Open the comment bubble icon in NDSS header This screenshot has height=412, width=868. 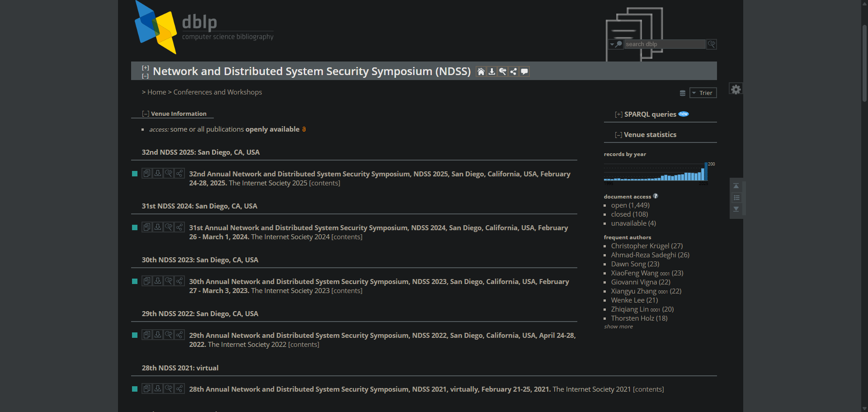point(524,71)
